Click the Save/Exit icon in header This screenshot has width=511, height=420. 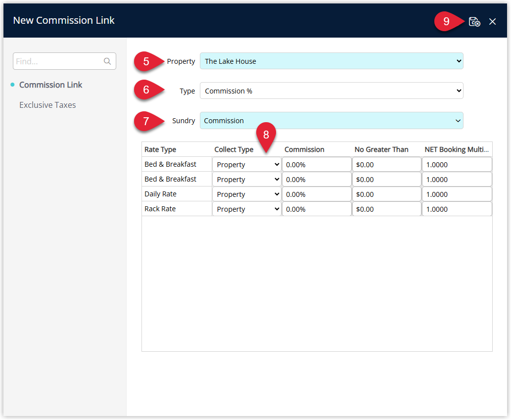474,22
